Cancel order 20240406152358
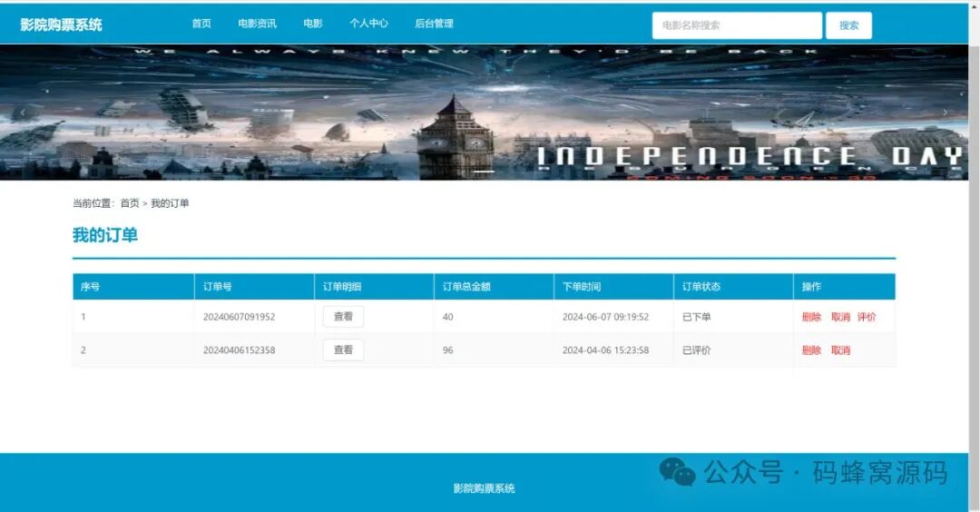The image size is (980, 512). [x=840, y=350]
